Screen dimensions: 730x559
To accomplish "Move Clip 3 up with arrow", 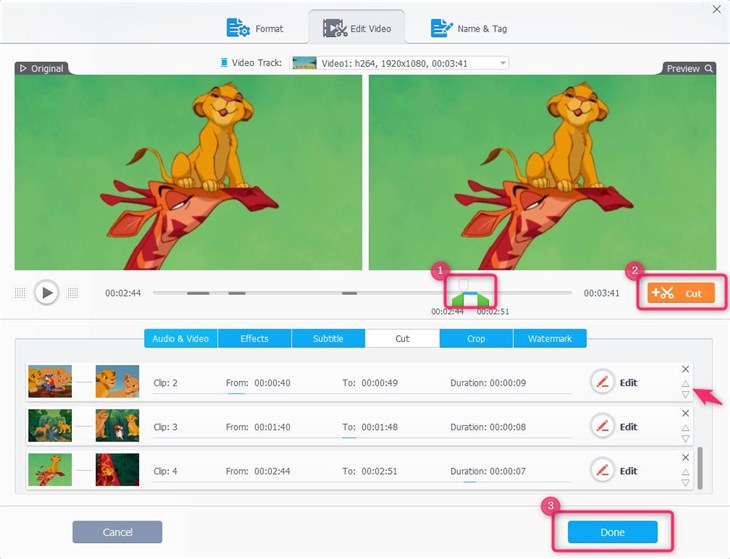I will click(x=685, y=428).
